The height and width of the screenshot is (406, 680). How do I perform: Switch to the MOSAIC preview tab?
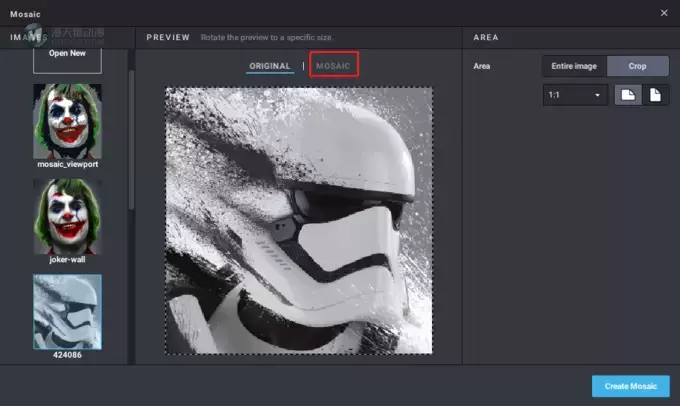(x=333, y=66)
